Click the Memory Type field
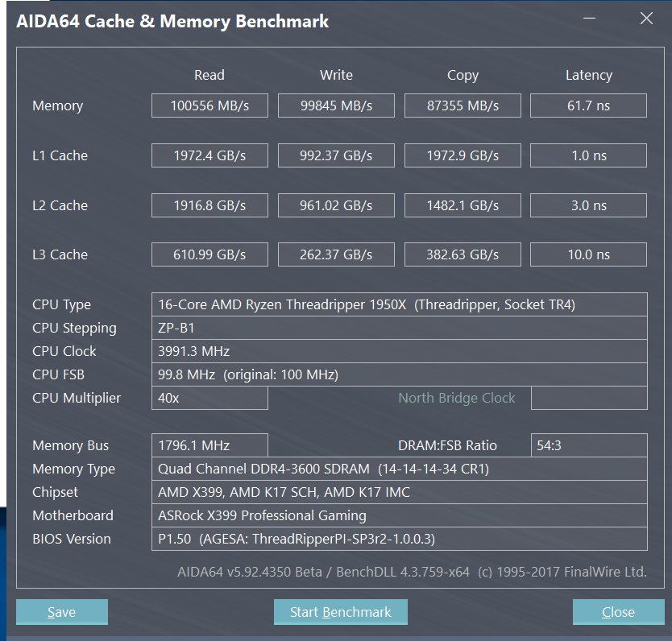This screenshot has width=672, height=641. point(400,469)
